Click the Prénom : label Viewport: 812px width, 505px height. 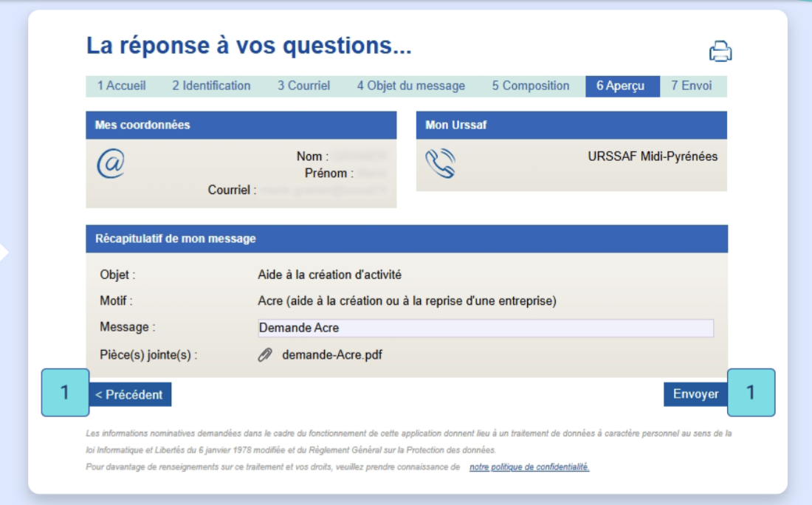coord(328,174)
